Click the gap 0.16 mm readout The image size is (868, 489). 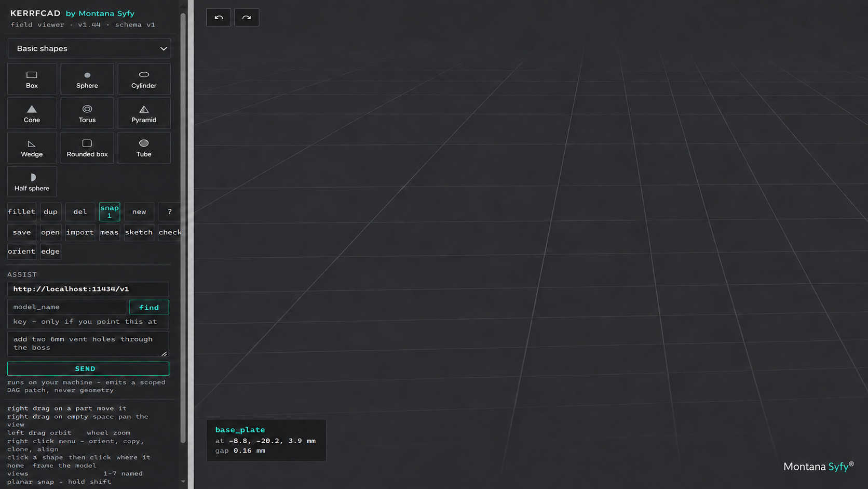click(x=240, y=451)
